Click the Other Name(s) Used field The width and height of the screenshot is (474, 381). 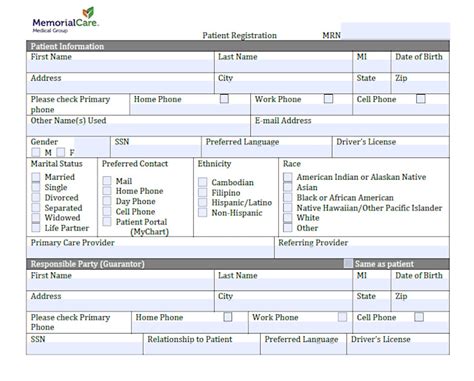138,130
